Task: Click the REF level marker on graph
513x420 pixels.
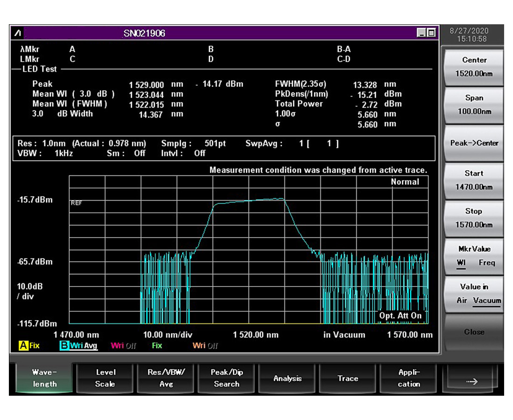Action: 76,203
